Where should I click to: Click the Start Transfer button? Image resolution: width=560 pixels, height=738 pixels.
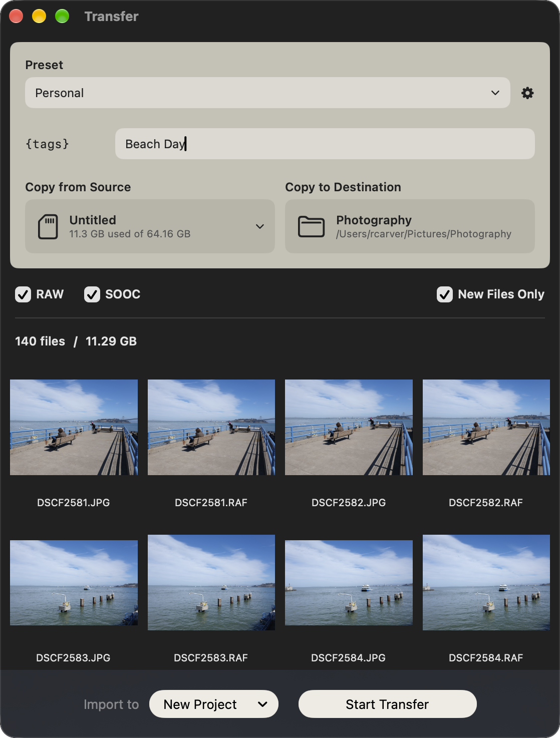pos(388,704)
